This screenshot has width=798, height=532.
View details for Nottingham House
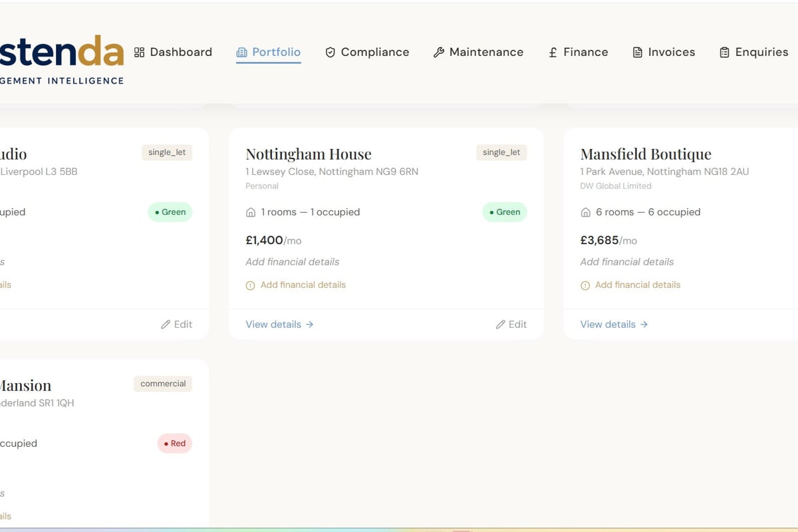pos(279,325)
